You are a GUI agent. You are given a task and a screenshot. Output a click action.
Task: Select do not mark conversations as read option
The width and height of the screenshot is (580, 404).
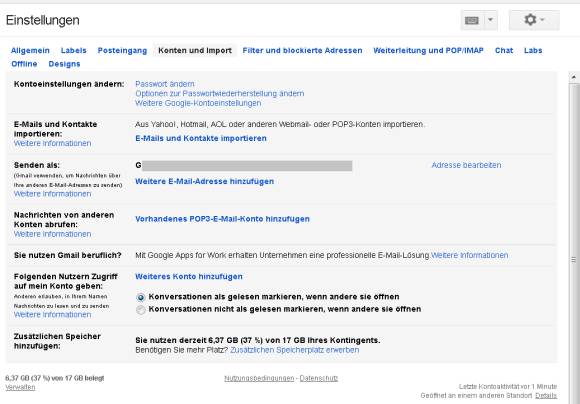[x=141, y=310]
